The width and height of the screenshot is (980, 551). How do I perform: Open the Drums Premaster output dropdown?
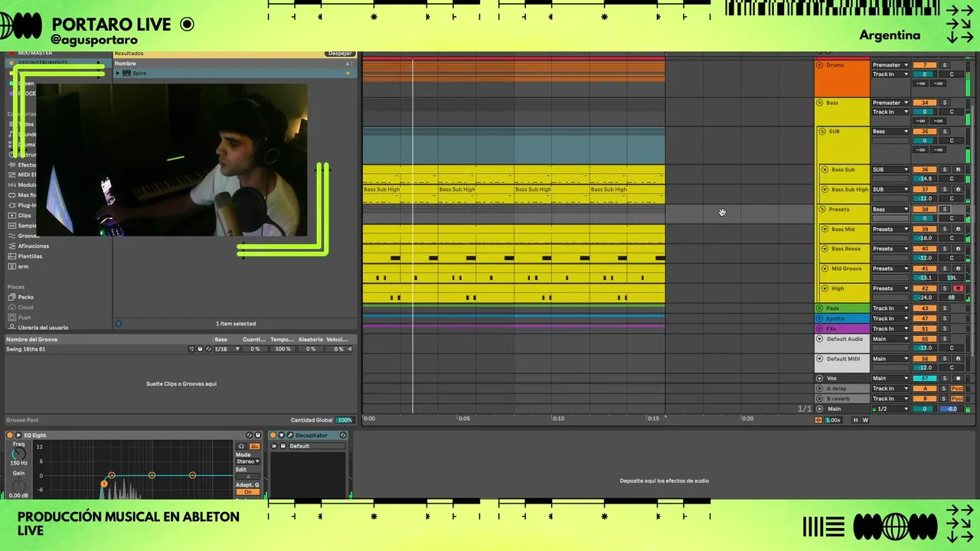pos(890,65)
